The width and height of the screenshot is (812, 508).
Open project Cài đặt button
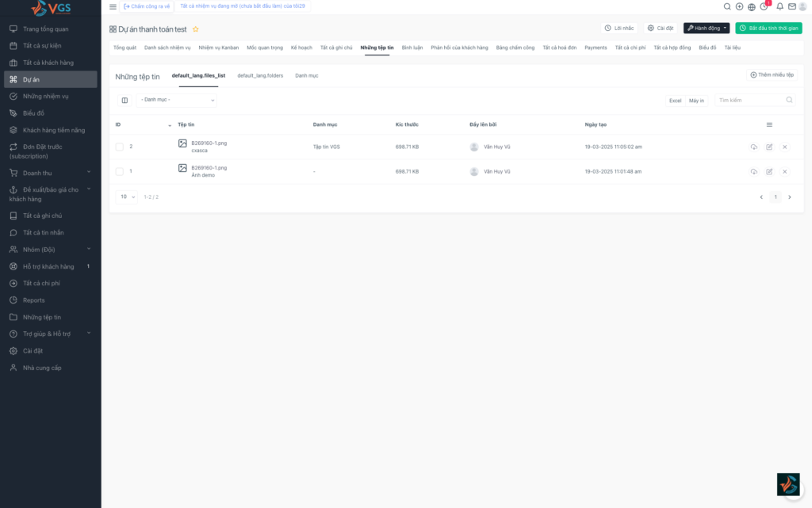661,28
